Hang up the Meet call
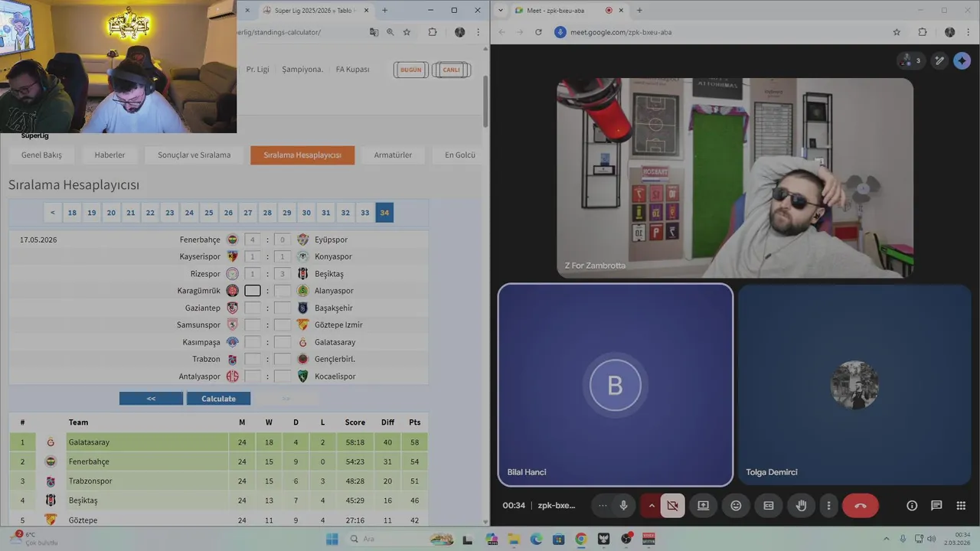The width and height of the screenshot is (980, 551). (x=861, y=505)
